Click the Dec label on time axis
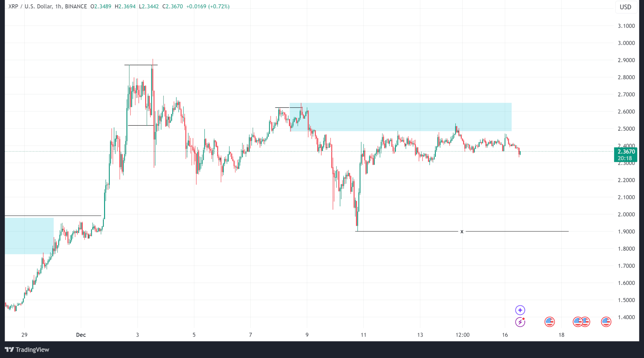This screenshot has width=644, height=358. tap(81, 335)
